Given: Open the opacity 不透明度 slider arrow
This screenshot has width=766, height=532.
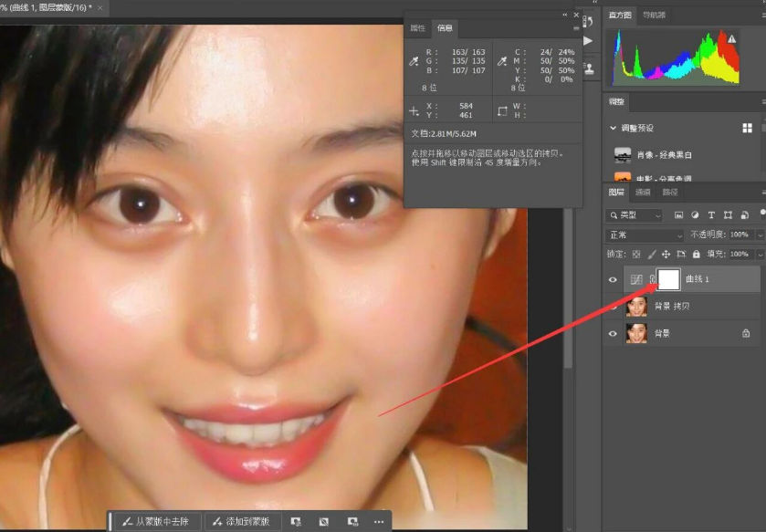Looking at the screenshot, I should (x=761, y=235).
